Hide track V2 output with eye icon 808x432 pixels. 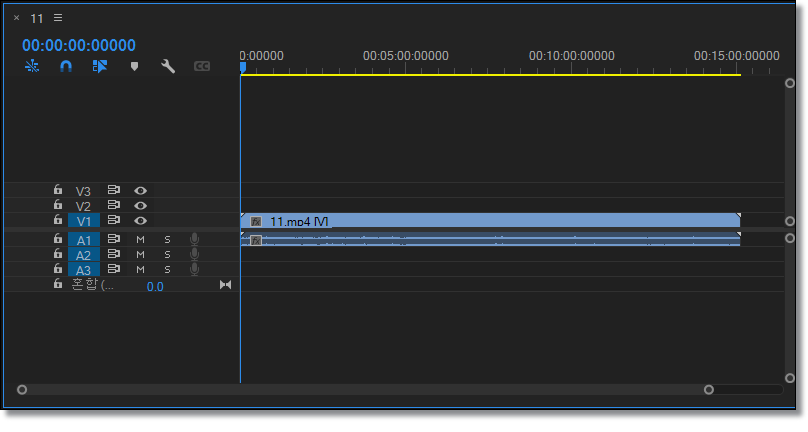140,206
